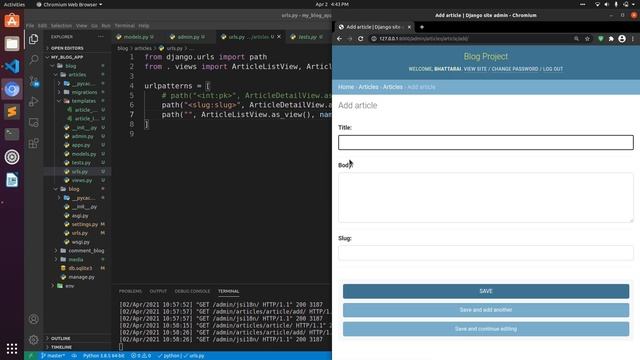
Task: Switch to the DEBUG CONSOLE panel tab
Action: point(192,291)
